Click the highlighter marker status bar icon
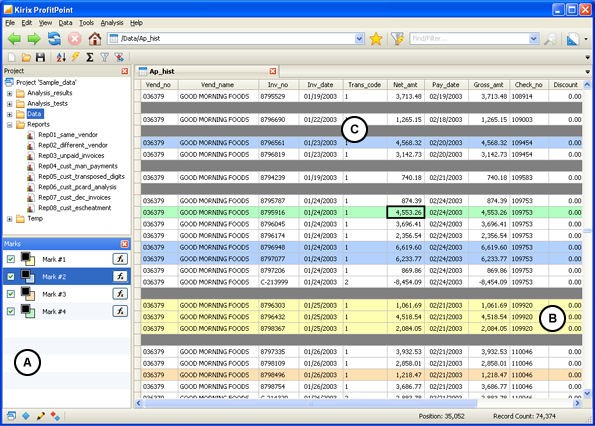Screen dimensions: 595x426 tap(40, 416)
